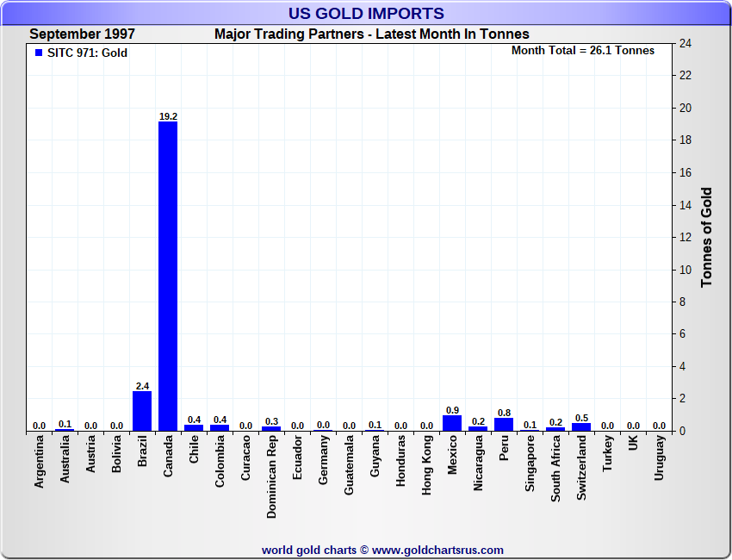Click the Peru bar
The width and height of the screenshot is (732, 560).
pos(504,424)
